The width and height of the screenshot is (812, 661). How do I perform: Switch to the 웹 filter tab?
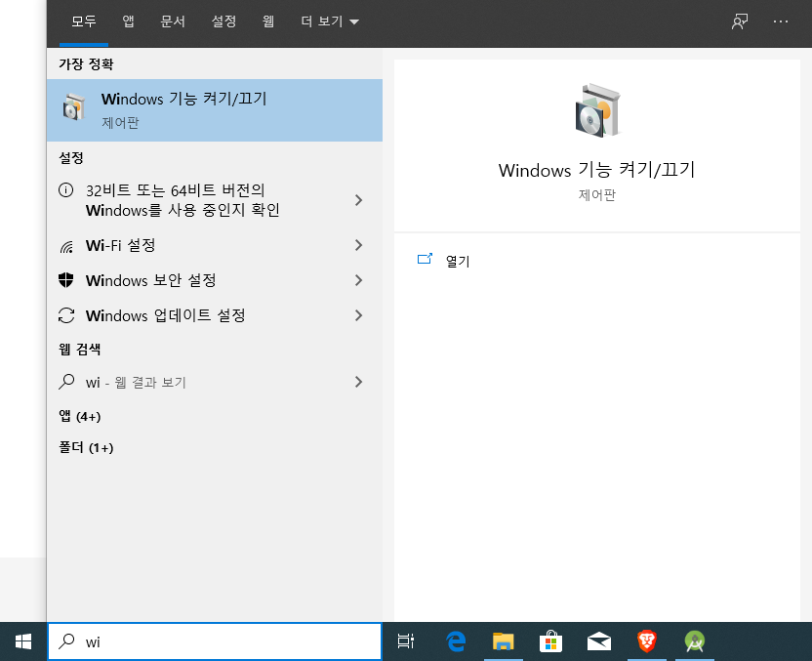(x=268, y=21)
